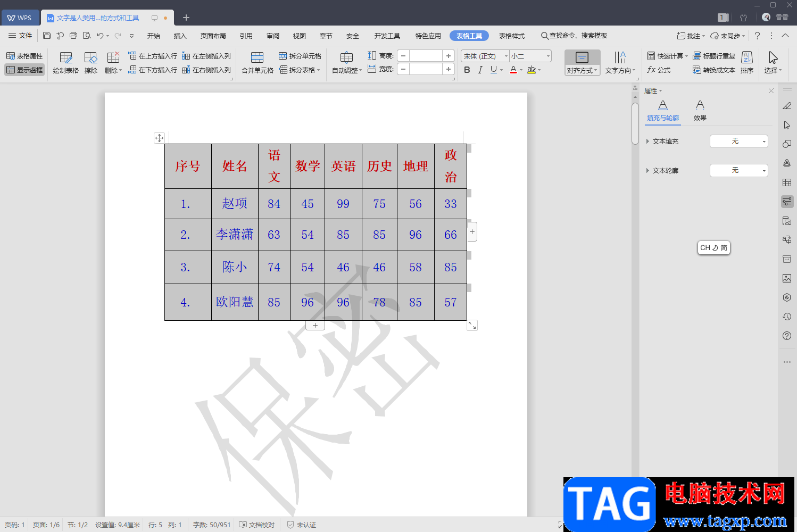Click the Sort (排序) icon
797x532 pixels.
pos(747,63)
